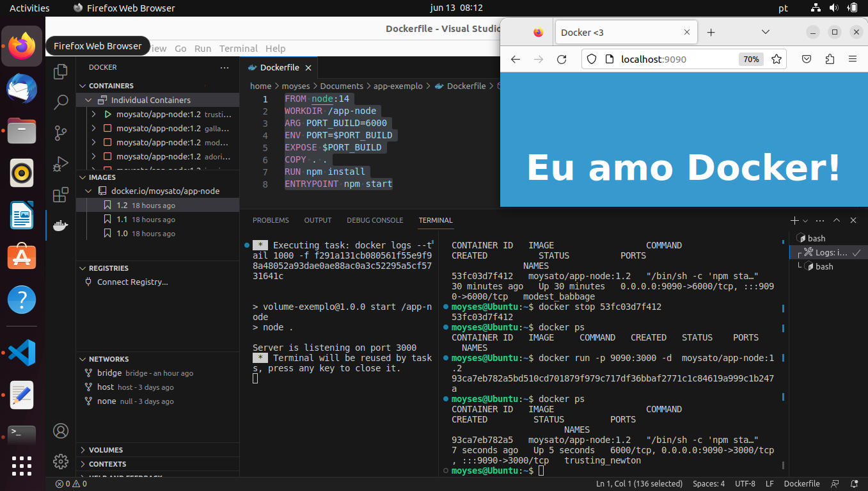The width and height of the screenshot is (868, 491).
Task: Open Firefox application hamburger menu
Action: (853, 59)
